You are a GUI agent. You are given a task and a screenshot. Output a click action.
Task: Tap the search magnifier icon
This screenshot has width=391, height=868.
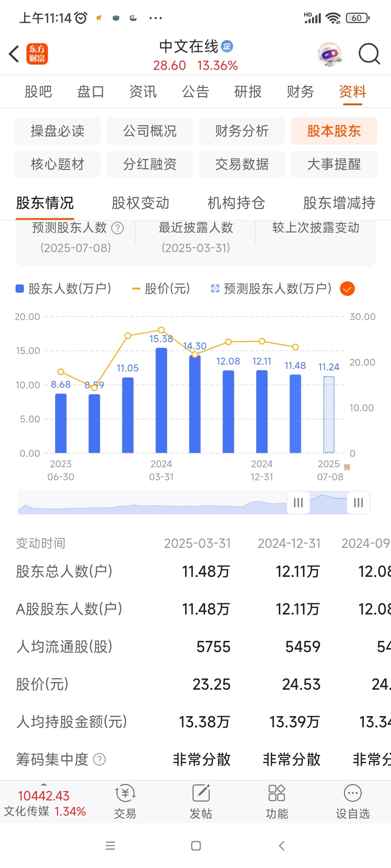[x=369, y=54]
